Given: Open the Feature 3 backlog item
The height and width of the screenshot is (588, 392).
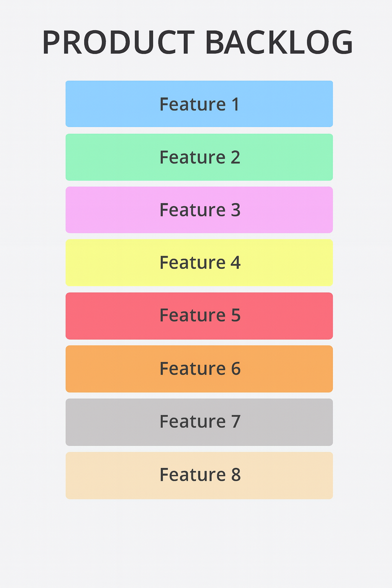Looking at the screenshot, I should click(199, 210).
